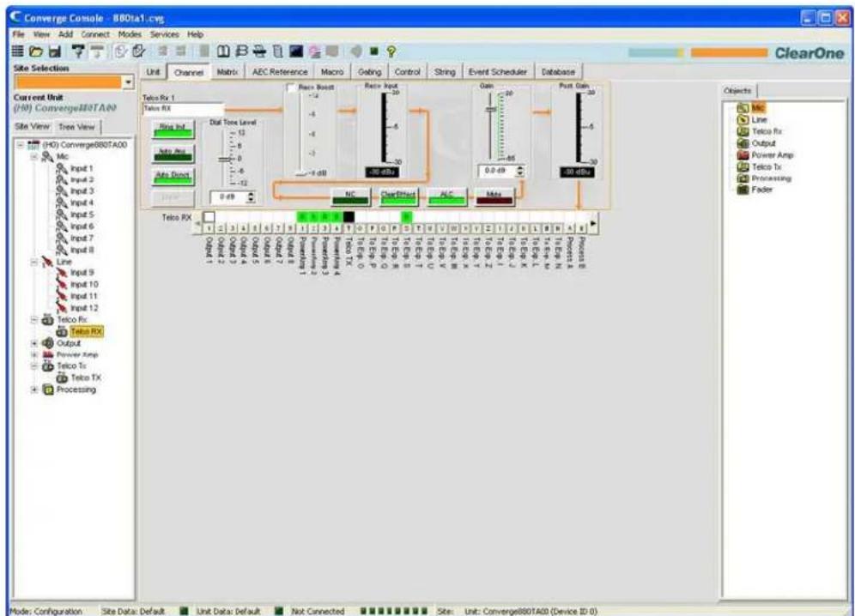Toggle black Telco TX matrix cross point

tap(349, 217)
